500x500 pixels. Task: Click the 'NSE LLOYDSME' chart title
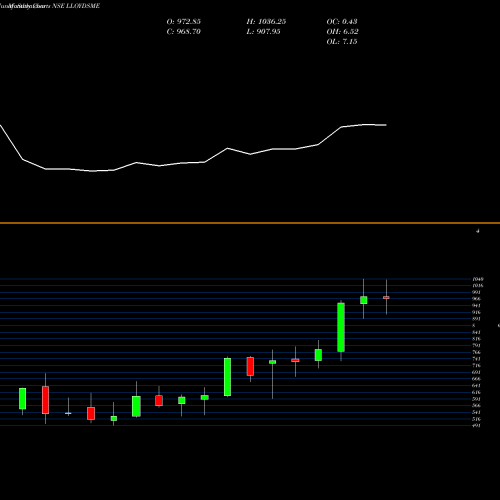76,6
